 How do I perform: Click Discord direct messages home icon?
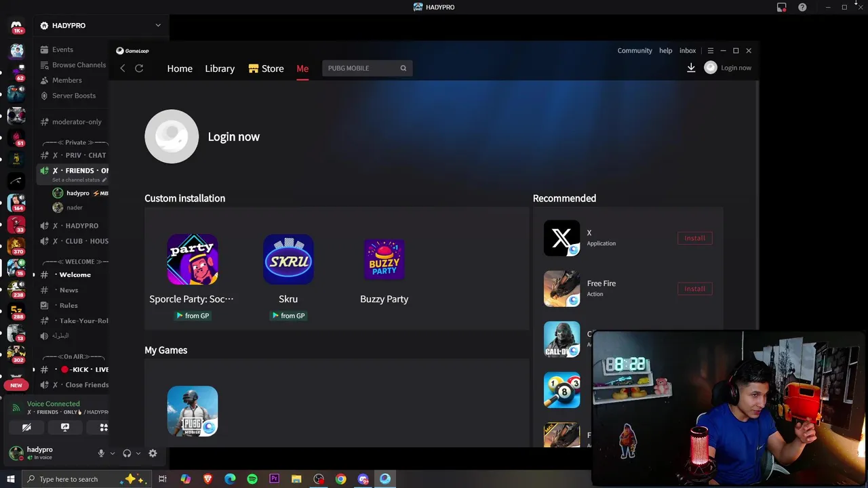[16, 26]
